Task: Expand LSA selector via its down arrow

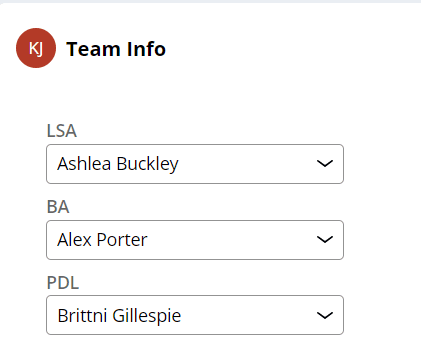Action: pos(325,164)
